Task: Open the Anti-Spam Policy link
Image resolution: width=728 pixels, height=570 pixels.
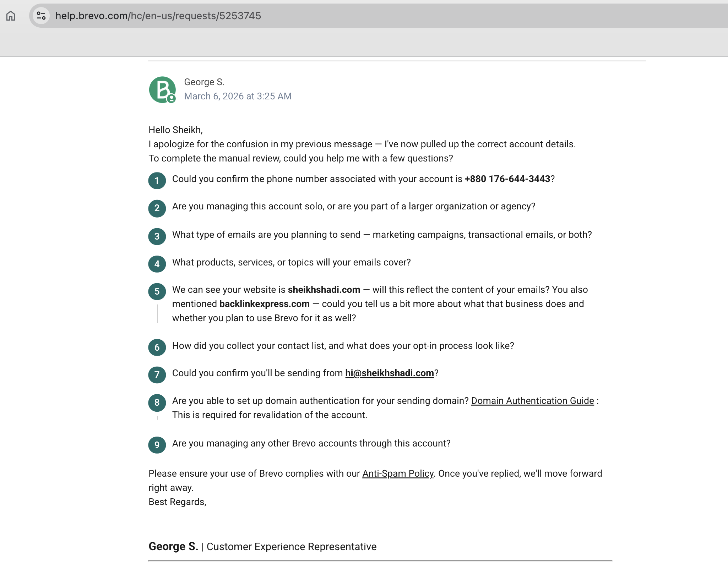Action: point(397,473)
